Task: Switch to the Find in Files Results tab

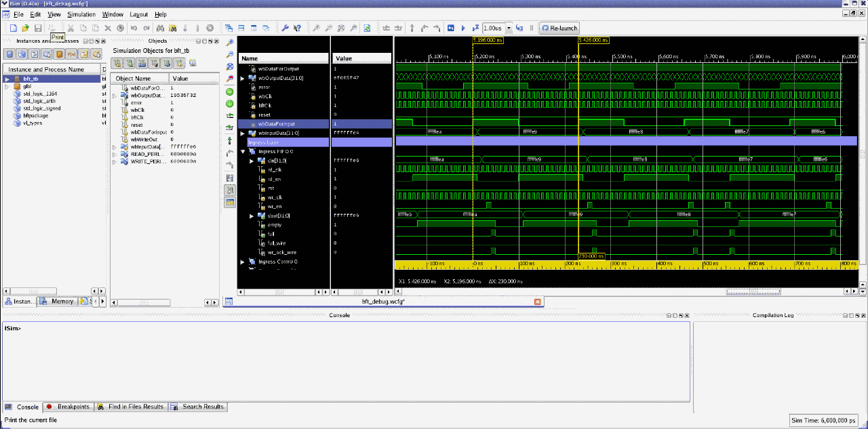Action: click(x=131, y=407)
